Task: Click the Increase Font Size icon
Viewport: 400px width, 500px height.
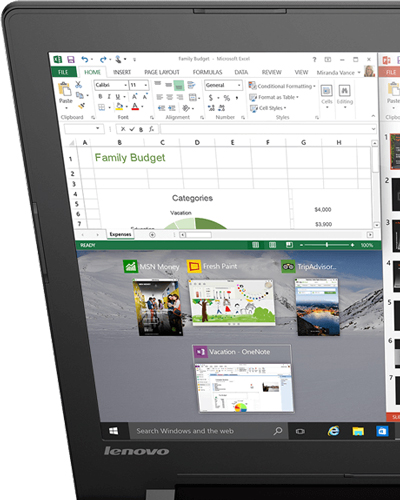Action: coord(135,97)
